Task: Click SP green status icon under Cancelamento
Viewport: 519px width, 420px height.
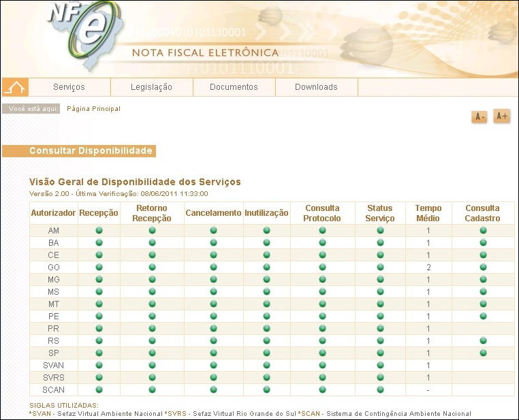Action: 213,353
